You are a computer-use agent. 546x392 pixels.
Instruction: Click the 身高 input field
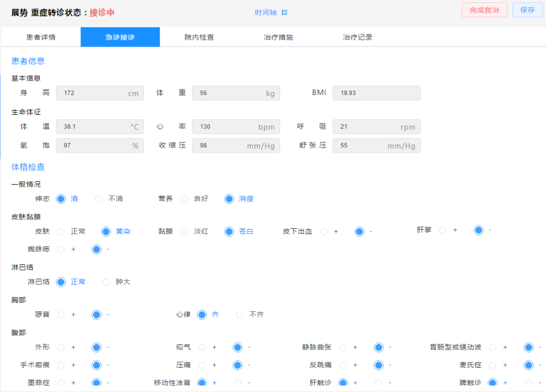pyautogui.click(x=100, y=93)
